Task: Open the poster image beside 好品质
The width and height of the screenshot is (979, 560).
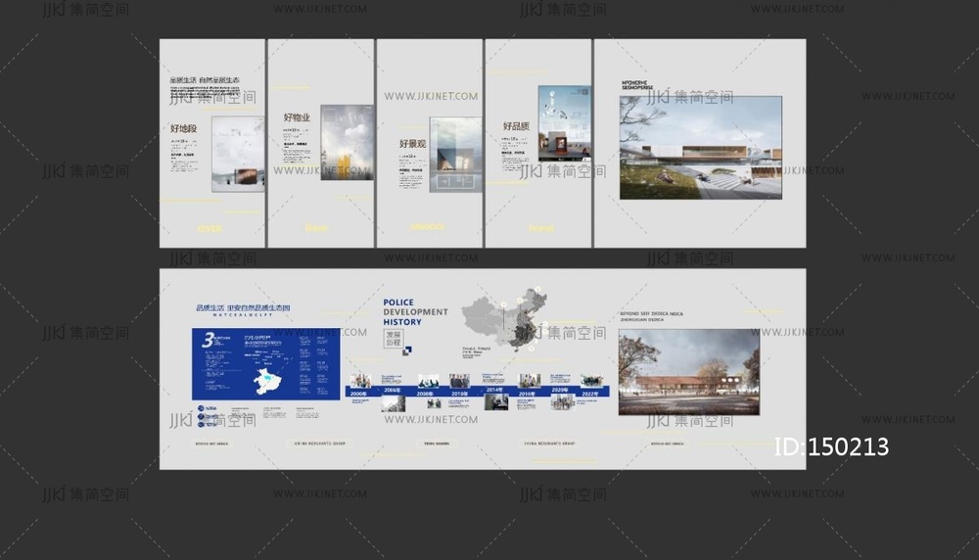Action: [564, 123]
